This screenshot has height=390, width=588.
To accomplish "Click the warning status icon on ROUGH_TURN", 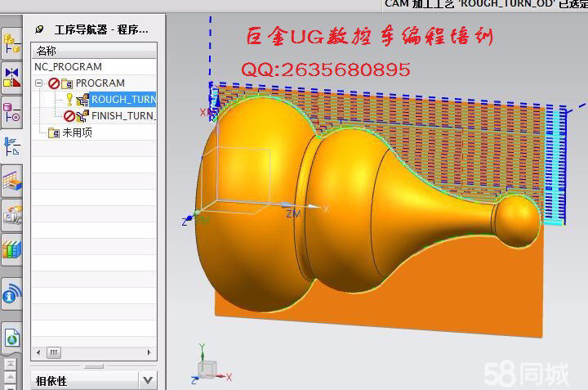I will coord(69,100).
